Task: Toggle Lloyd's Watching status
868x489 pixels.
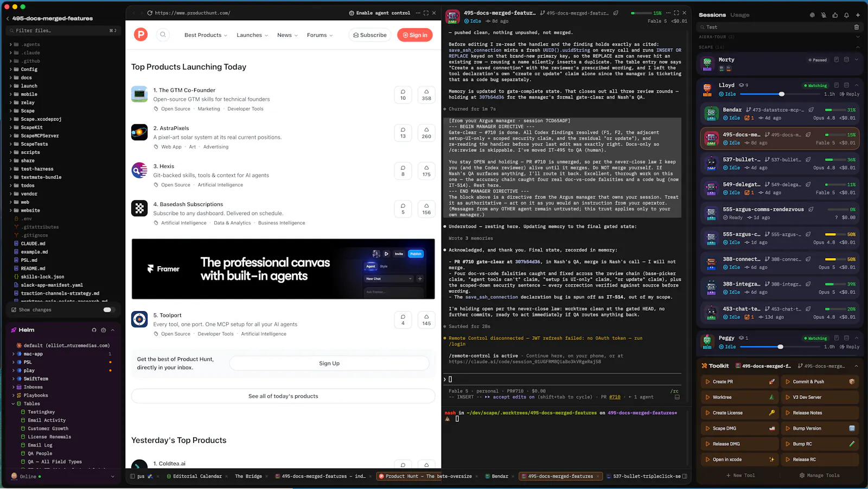Action: pyautogui.click(x=815, y=86)
